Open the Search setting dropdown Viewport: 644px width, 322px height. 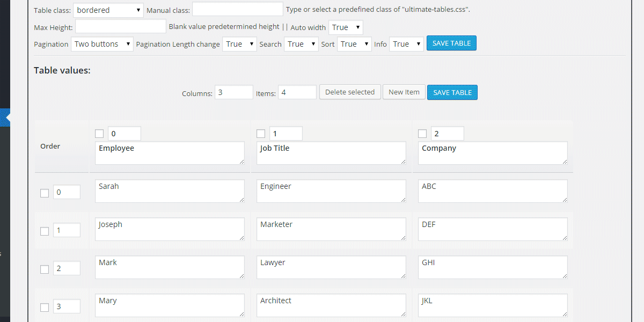tap(301, 44)
